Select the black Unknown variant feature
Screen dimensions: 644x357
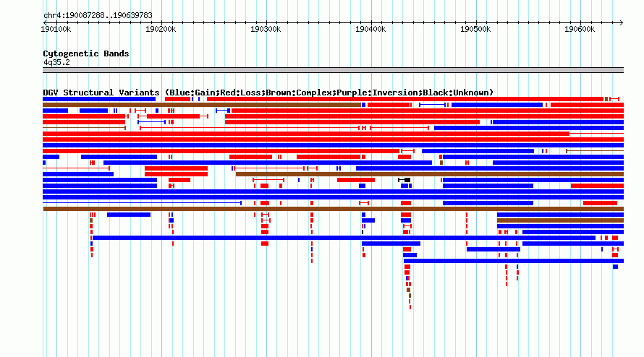pos(404,180)
